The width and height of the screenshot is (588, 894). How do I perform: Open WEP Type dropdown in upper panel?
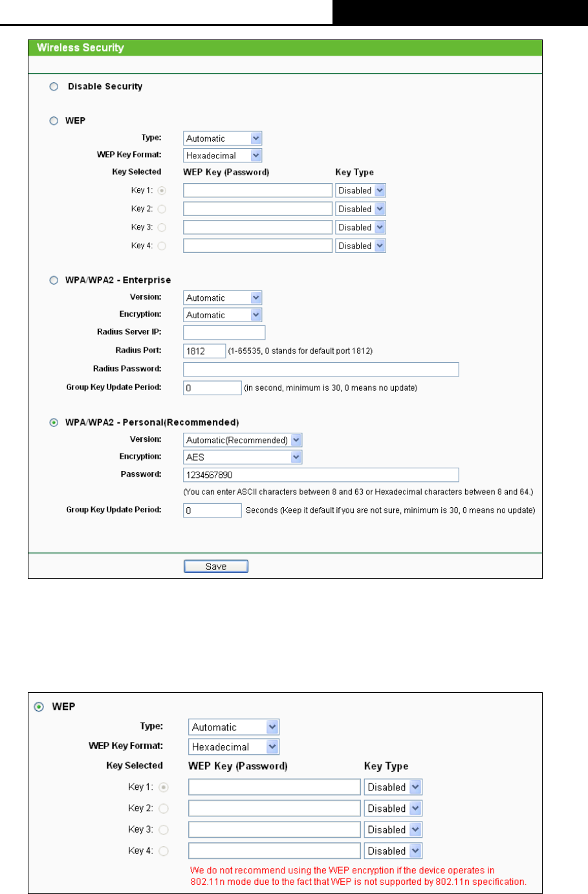click(223, 138)
